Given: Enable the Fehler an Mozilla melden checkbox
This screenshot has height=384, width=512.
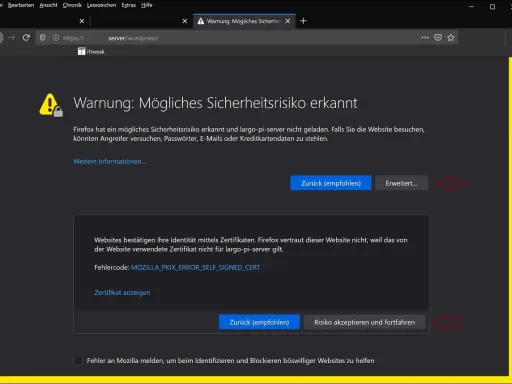Looking at the screenshot, I should (78, 360).
